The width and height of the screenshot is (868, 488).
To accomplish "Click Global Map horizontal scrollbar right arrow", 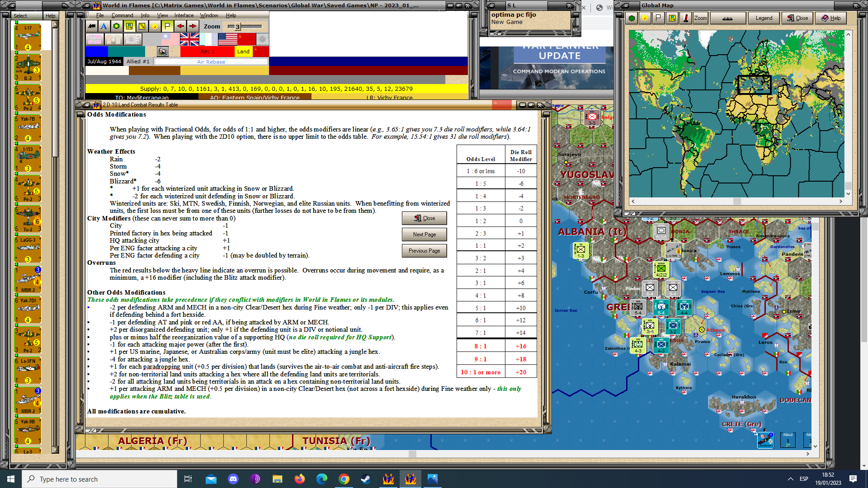I will coord(840,201).
